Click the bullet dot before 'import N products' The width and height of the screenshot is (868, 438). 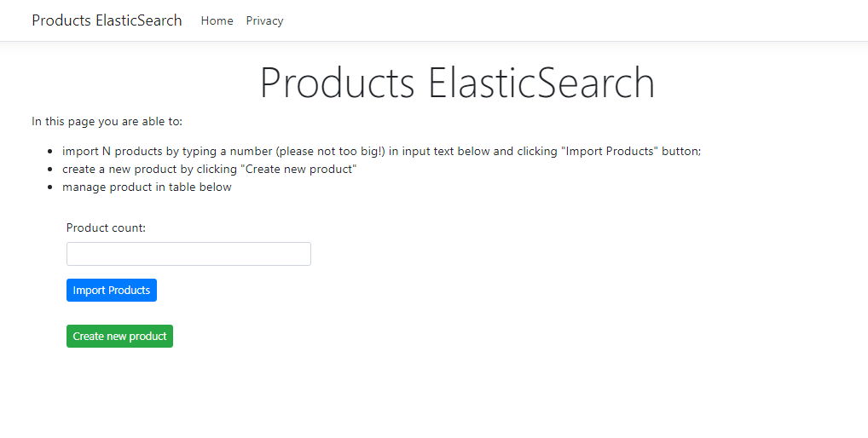[51, 152]
